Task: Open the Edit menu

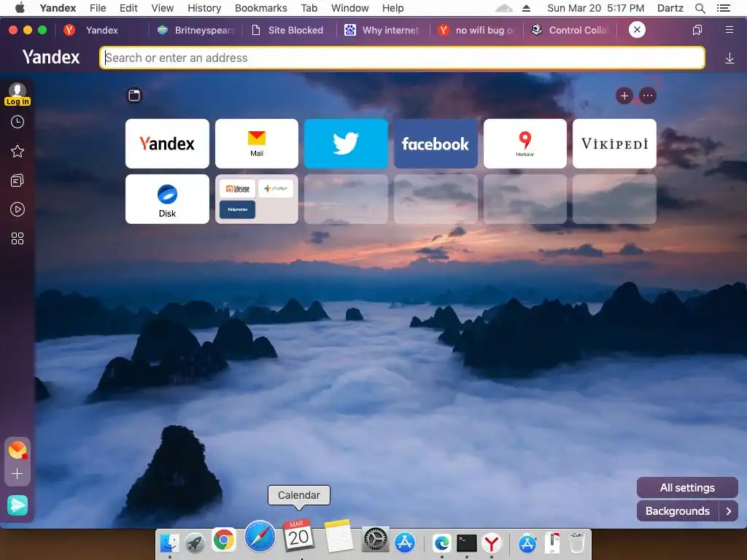Action: pos(128,8)
